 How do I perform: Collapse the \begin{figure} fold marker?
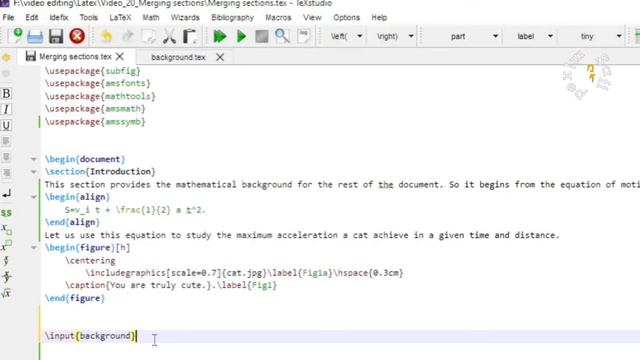pos(33,248)
